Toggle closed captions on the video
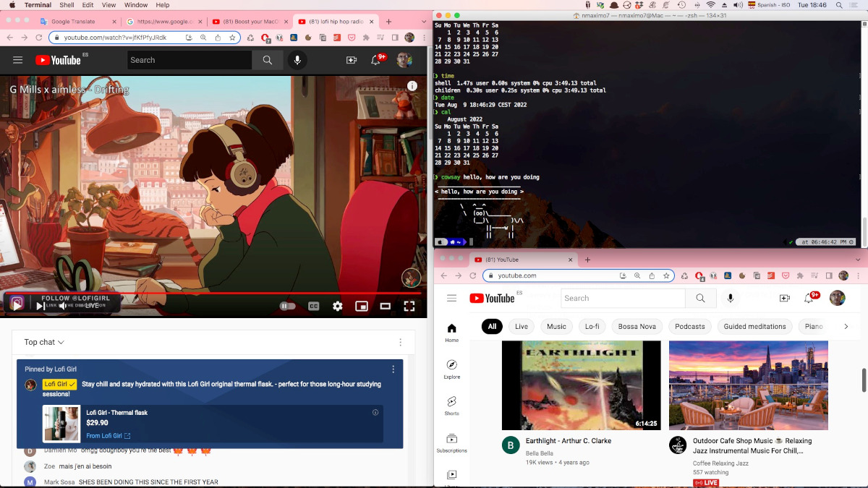This screenshot has width=868, height=488. click(313, 307)
